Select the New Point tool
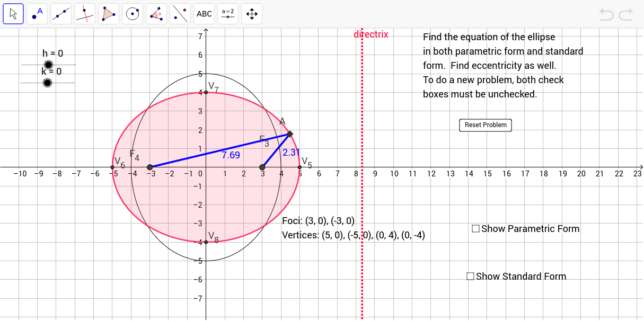Image resolution: width=644 pixels, height=321 pixels. 38,14
